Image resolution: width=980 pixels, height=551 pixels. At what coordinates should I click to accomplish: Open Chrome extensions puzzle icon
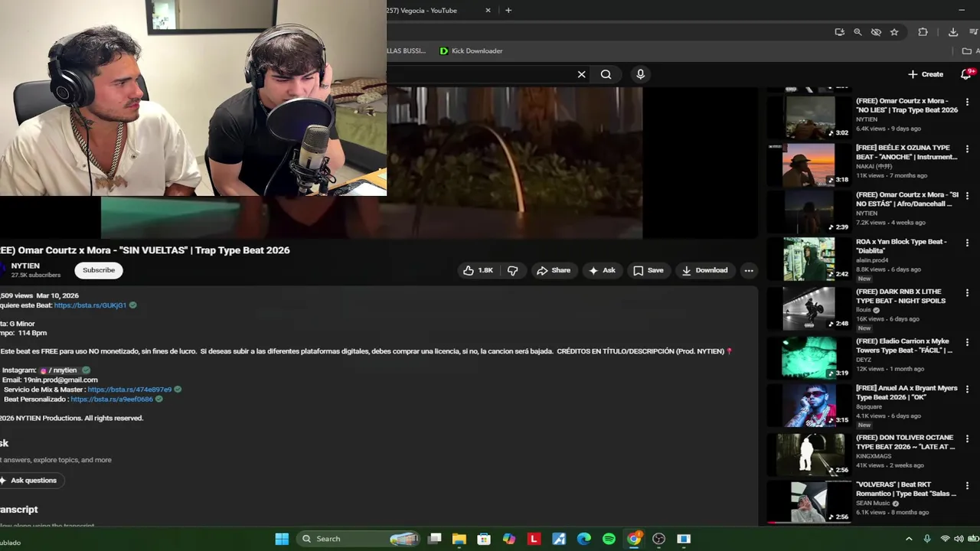(x=923, y=32)
